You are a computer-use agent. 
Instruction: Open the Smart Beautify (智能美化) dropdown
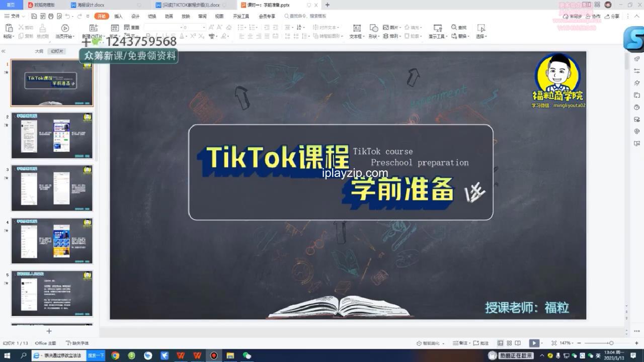click(x=431, y=343)
